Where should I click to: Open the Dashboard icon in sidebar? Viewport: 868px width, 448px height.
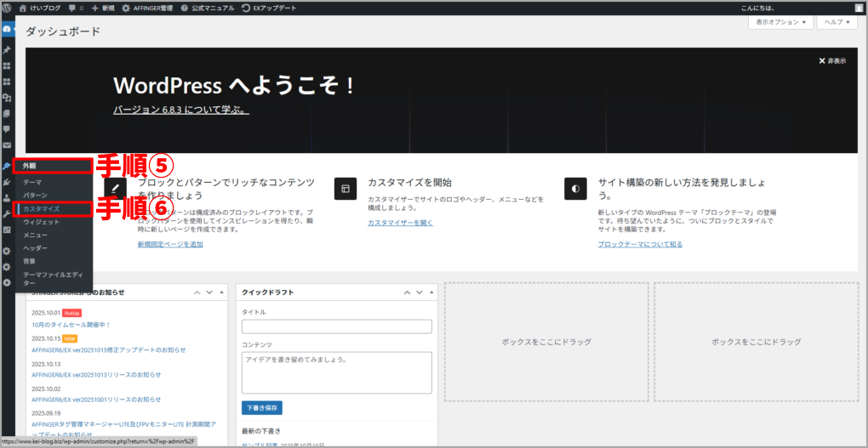(7, 29)
